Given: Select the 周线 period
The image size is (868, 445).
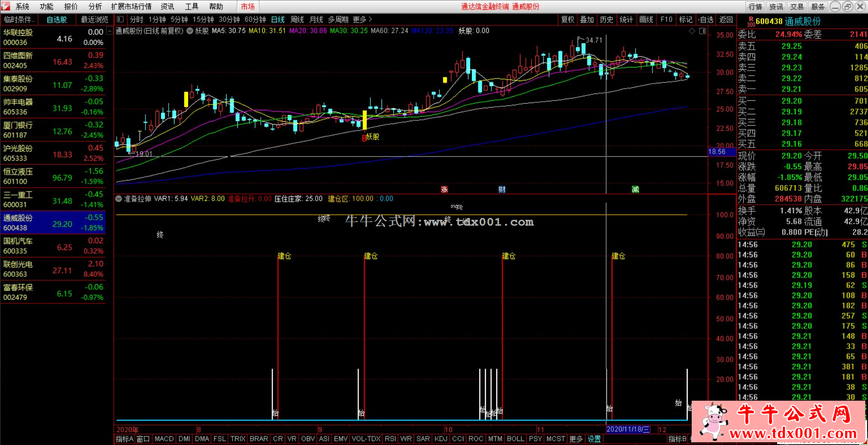Looking at the screenshot, I should pyautogui.click(x=297, y=19).
